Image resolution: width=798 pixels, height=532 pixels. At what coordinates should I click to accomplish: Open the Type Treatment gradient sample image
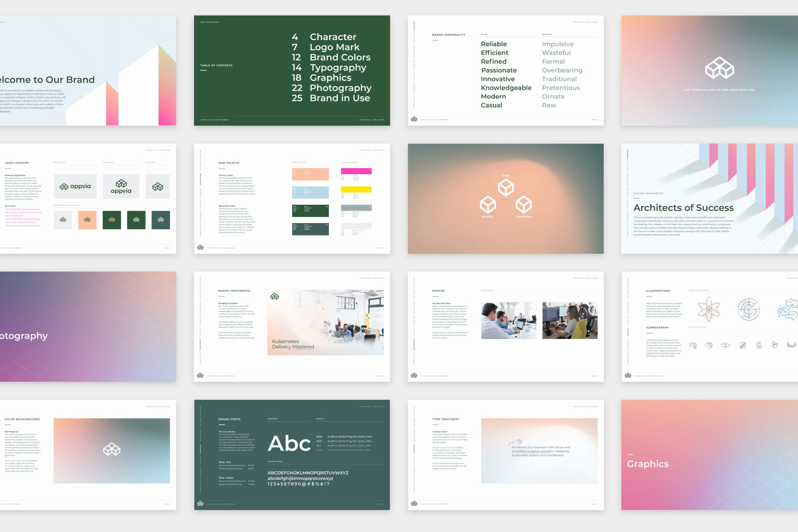pyautogui.click(x=539, y=451)
